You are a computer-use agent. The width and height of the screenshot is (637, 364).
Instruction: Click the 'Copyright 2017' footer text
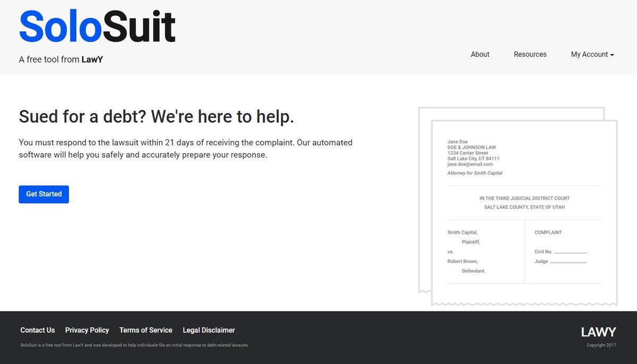tap(601, 345)
